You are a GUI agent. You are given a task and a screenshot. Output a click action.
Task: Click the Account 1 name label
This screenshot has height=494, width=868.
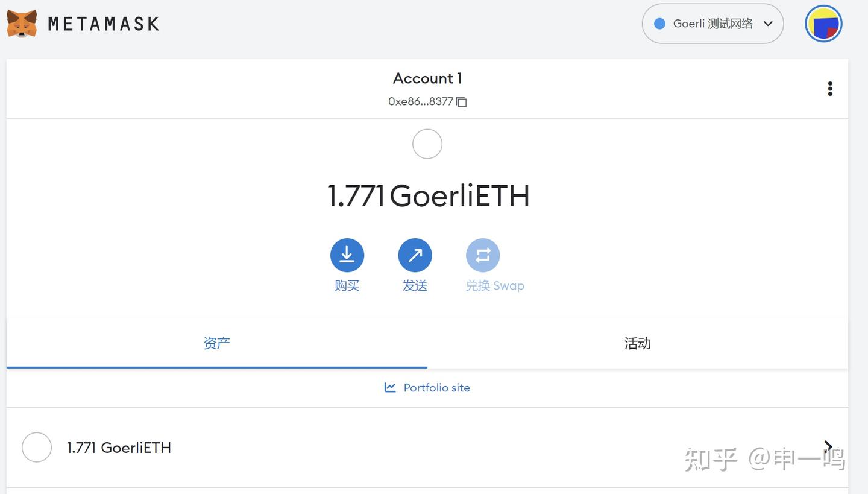point(427,78)
